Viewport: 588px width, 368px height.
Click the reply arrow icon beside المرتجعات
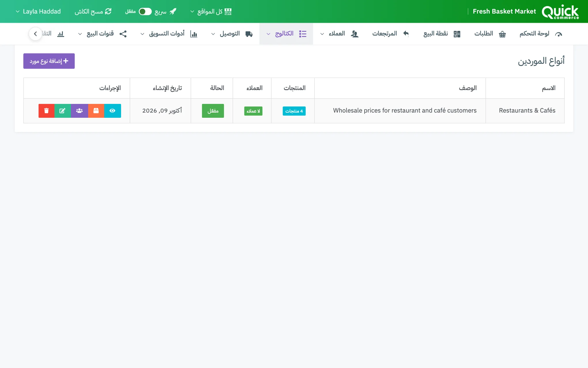(x=406, y=34)
